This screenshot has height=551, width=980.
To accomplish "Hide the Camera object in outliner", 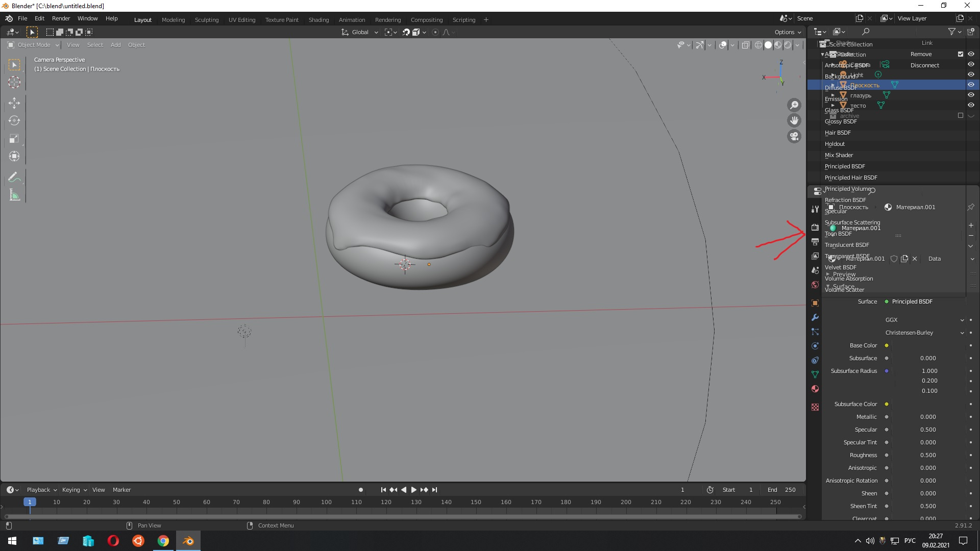I will pyautogui.click(x=971, y=64).
